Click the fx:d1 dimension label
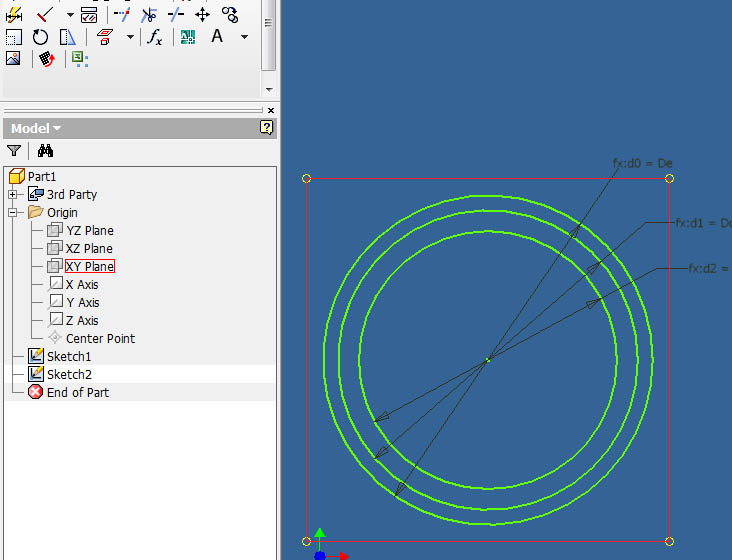This screenshot has width=732, height=560. pyautogui.click(x=704, y=223)
